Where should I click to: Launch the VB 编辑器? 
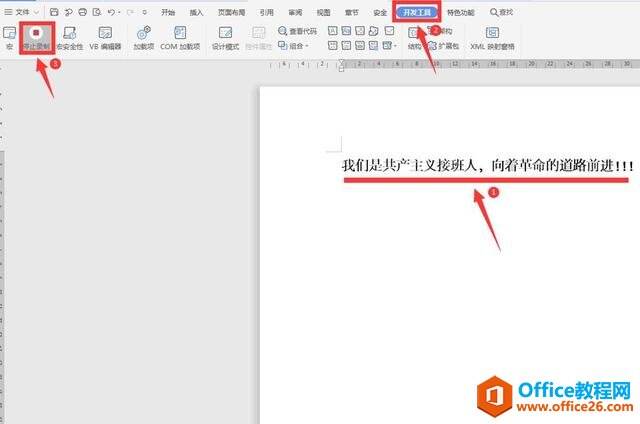pyautogui.click(x=107, y=38)
